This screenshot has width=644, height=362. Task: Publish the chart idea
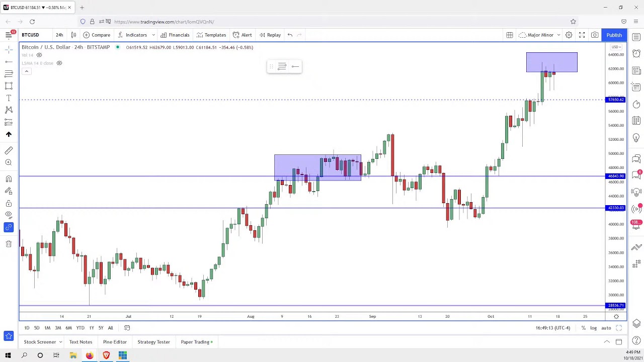pos(614,35)
